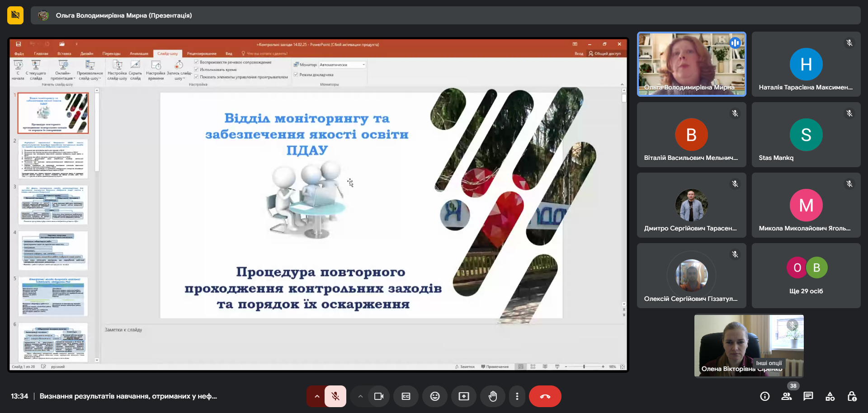Start slideshow icon in status bar
Viewport: 868px width, 413px height.
557,366
